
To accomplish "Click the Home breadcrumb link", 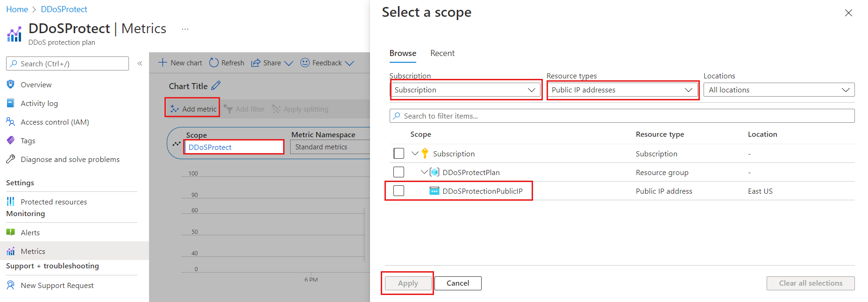I will coord(17,9).
